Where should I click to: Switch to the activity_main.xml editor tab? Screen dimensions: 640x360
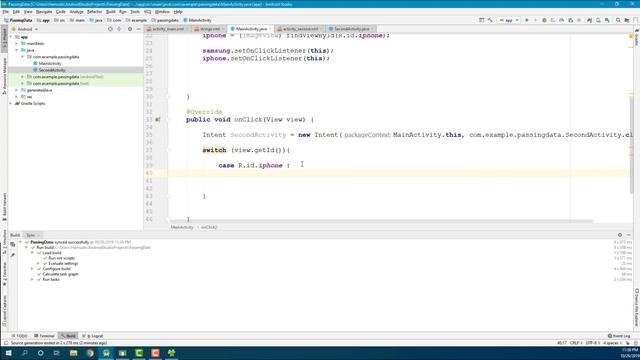167,29
